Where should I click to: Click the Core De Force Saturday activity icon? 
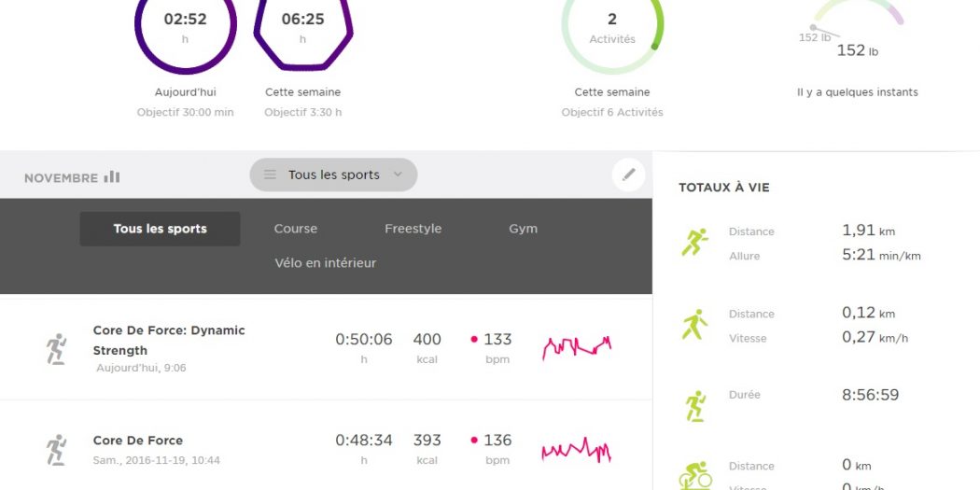[56, 450]
